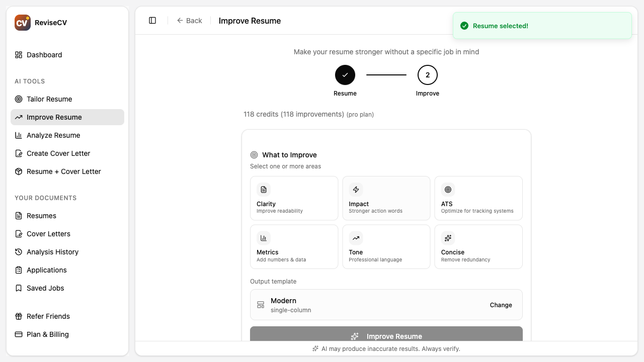Viewport: 644px width, 362px height.
Task: Select the Metrics improvement area
Action: pos(294,246)
